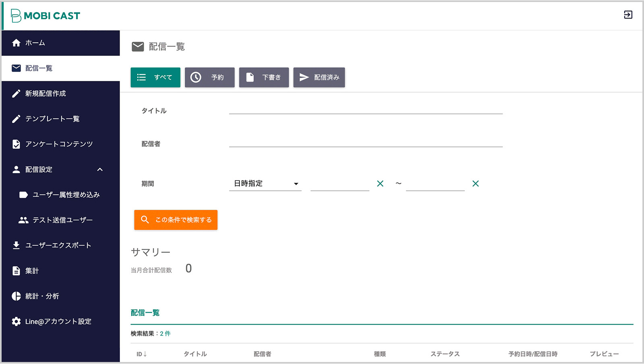Collapse the 配信設定 section chevron
The width and height of the screenshot is (644, 364).
pyautogui.click(x=100, y=170)
